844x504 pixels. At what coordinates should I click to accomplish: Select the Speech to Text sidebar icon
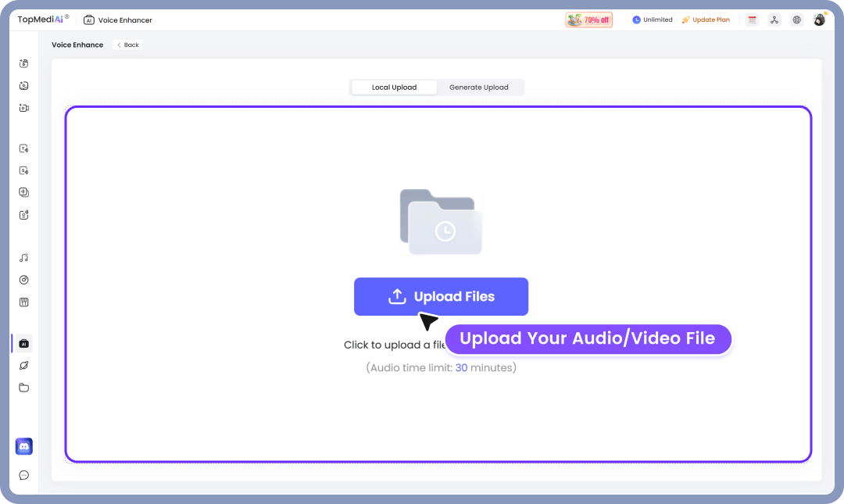pyautogui.click(x=23, y=170)
